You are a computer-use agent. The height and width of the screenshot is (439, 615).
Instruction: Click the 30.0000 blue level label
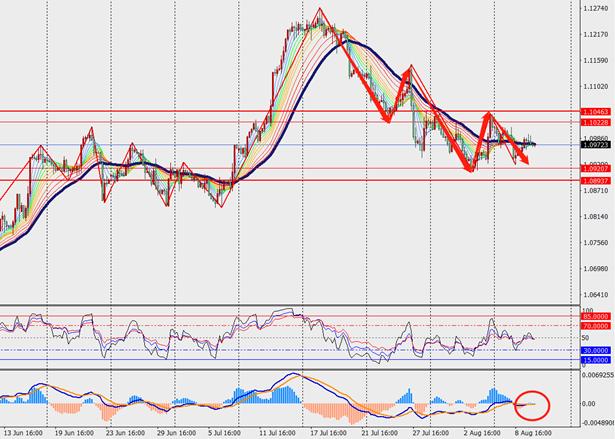(594, 351)
